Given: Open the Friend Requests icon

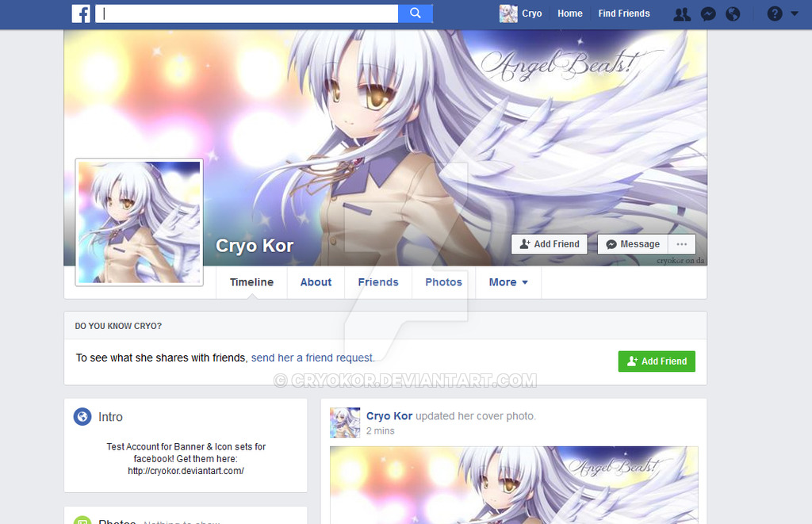Looking at the screenshot, I should (x=682, y=13).
